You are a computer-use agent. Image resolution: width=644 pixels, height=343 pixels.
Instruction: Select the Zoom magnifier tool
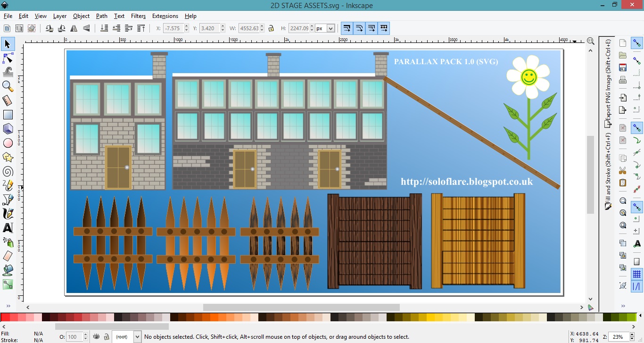(x=8, y=86)
